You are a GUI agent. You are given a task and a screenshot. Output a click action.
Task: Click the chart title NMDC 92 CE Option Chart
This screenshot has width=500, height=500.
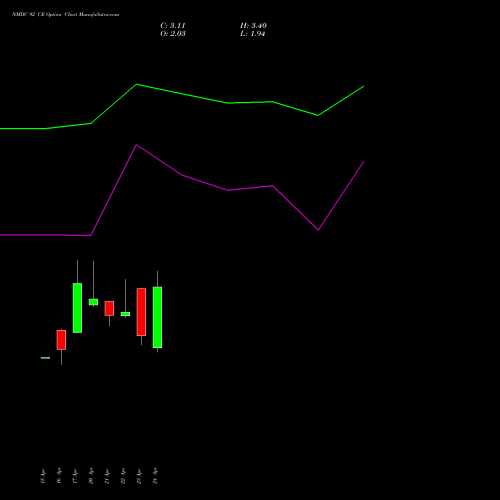[x=65, y=14]
